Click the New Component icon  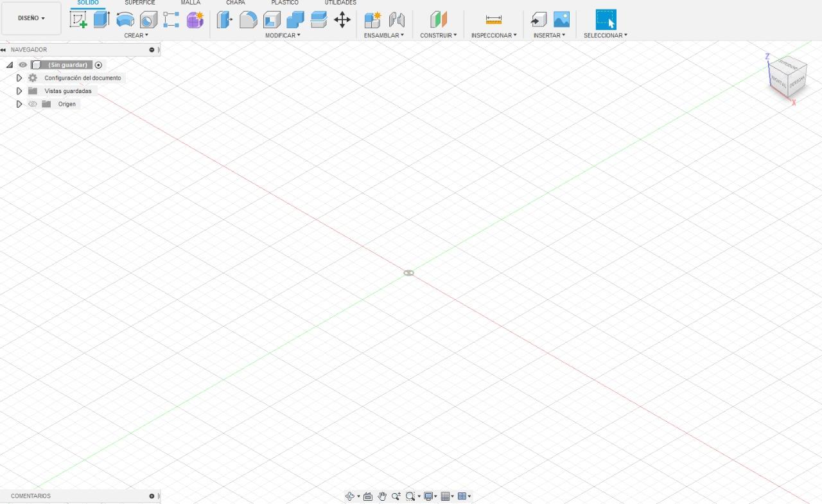372,20
